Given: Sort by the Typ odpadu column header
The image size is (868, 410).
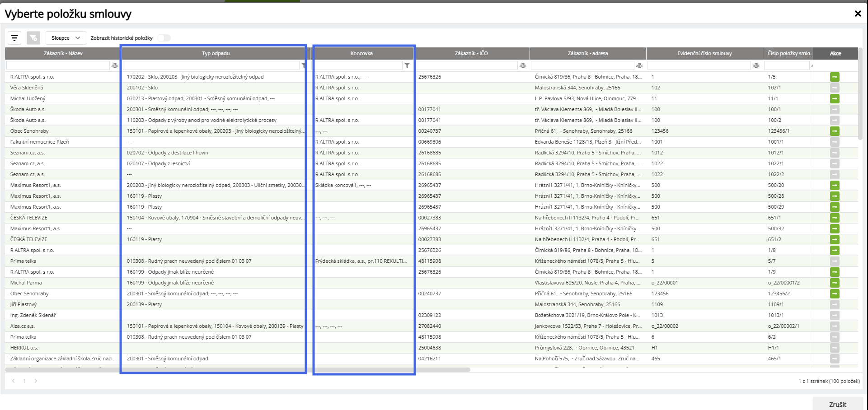Looking at the screenshot, I should coord(216,53).
